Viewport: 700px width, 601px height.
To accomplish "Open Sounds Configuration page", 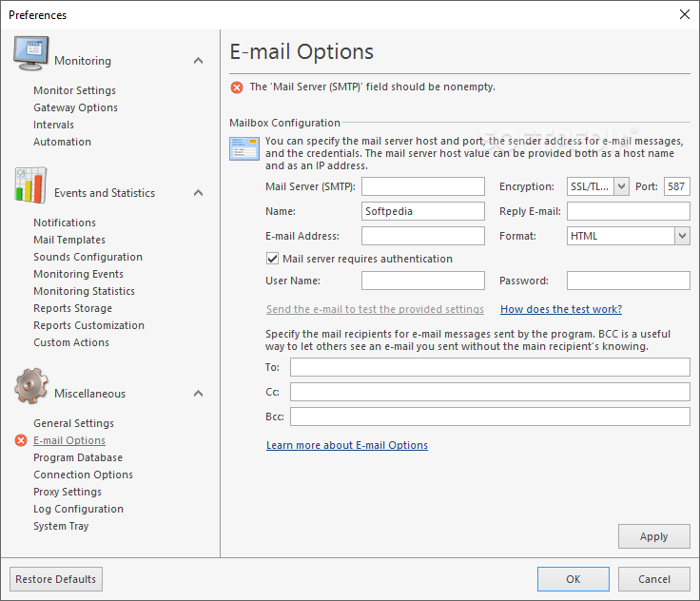I will click(x=87, y=257).
